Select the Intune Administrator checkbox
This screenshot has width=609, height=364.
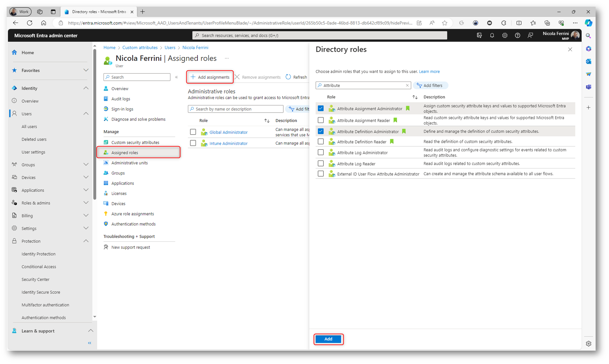pyautogui.click(x=193, y=143)
